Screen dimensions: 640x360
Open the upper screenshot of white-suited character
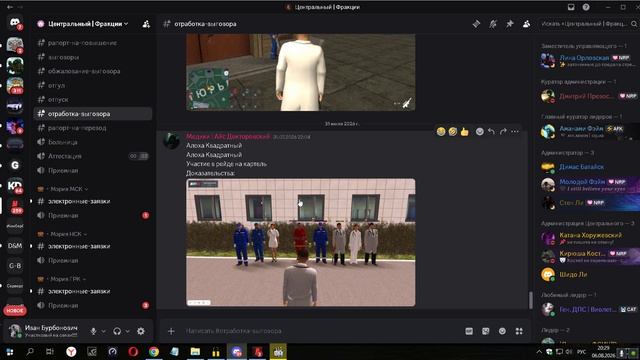click(300, 72)
